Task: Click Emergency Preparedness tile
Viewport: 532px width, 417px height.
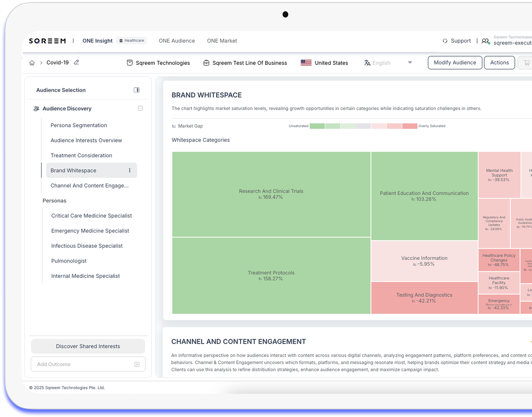Action: coord(499,304)
